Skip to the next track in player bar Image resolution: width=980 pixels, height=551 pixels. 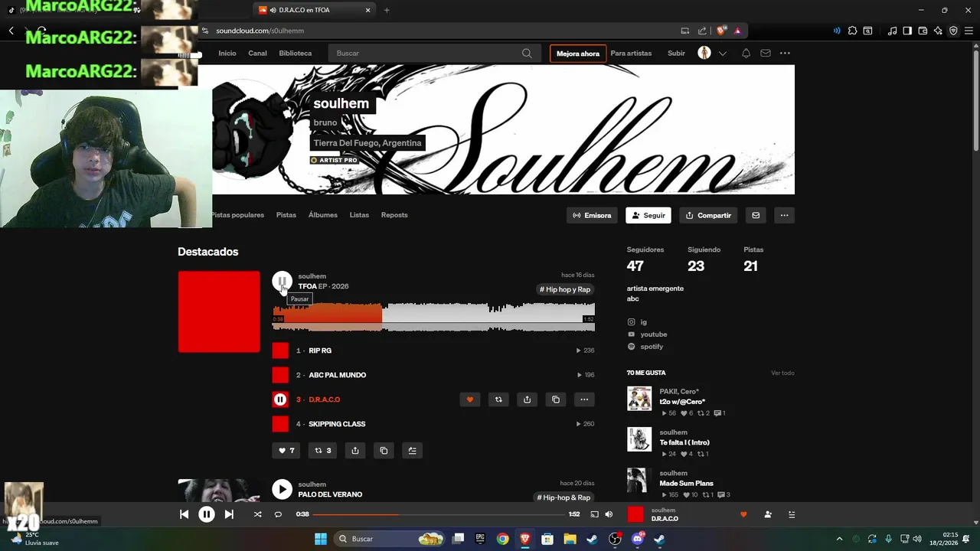pyautogui.click(x=229, y=514)
